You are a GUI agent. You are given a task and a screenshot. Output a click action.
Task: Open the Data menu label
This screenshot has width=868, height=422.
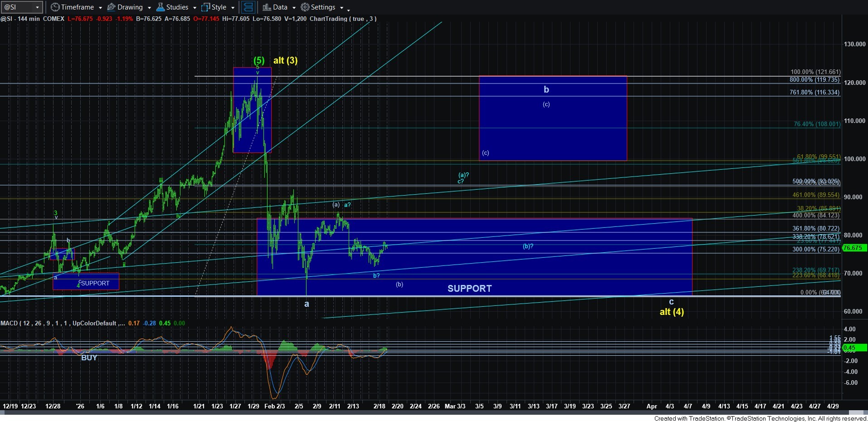pos(280,7)
